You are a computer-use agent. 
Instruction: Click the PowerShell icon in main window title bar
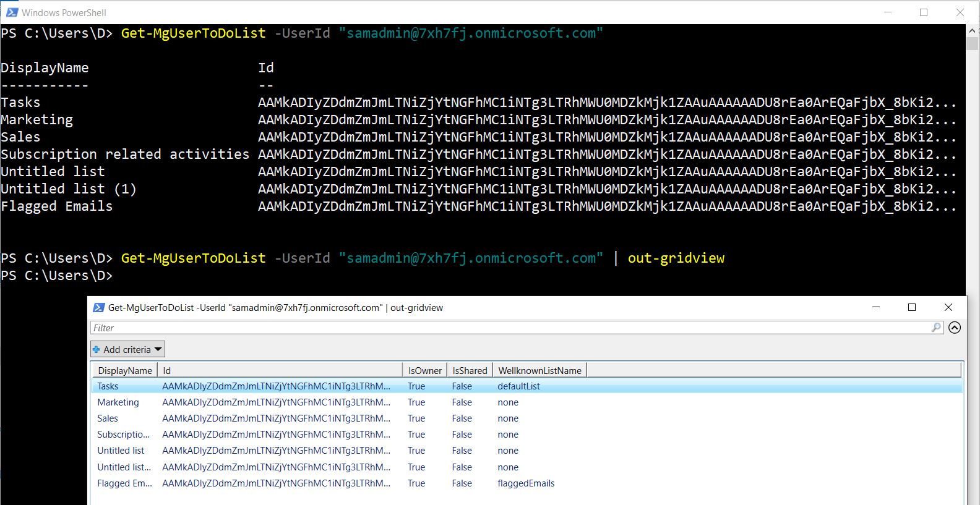pos(12,12)
